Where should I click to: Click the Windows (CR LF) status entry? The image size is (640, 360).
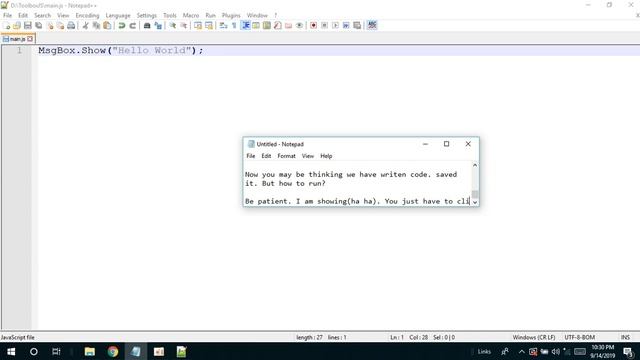[x=534, y=338]
